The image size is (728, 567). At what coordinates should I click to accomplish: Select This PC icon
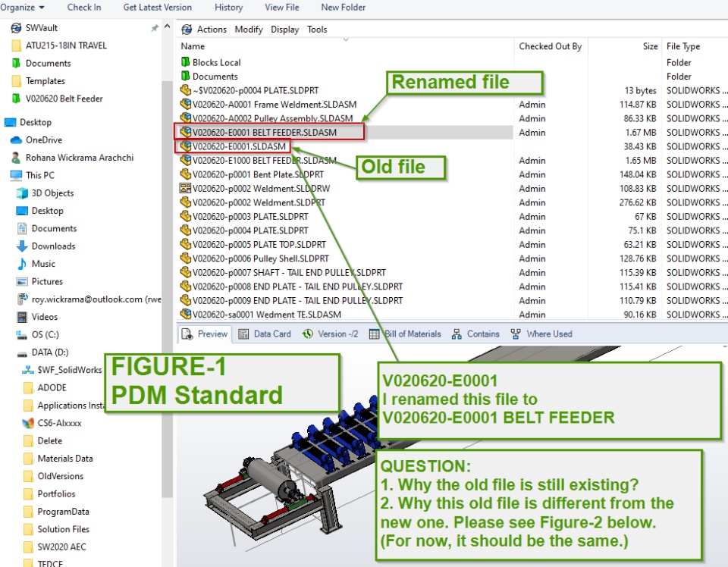point(16,175)
